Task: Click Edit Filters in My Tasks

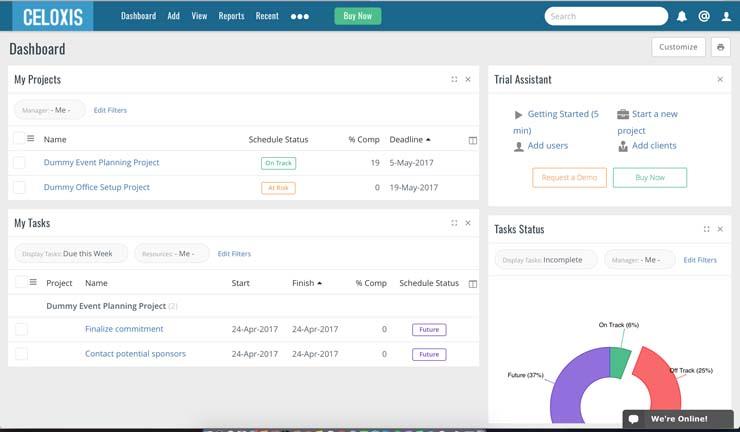Action: (x=234, y=254)
